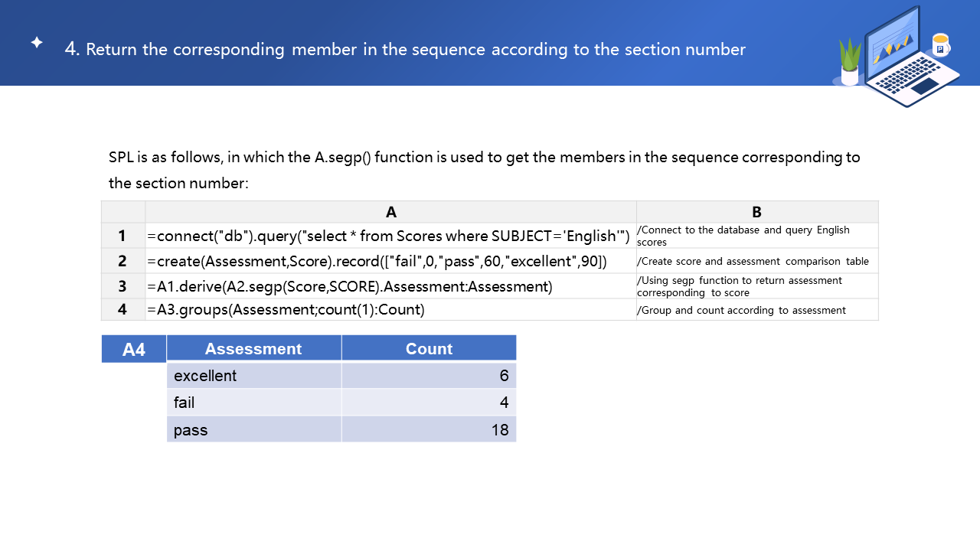Click the coffee mug next to the laptop
Screen dimensions: 980x551
point(940,45)
